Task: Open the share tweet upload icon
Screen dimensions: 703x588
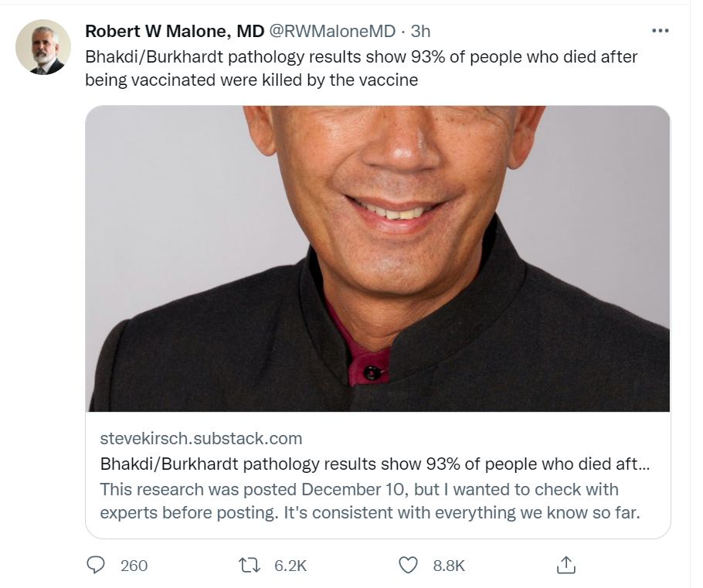Action: coord(565,565)
